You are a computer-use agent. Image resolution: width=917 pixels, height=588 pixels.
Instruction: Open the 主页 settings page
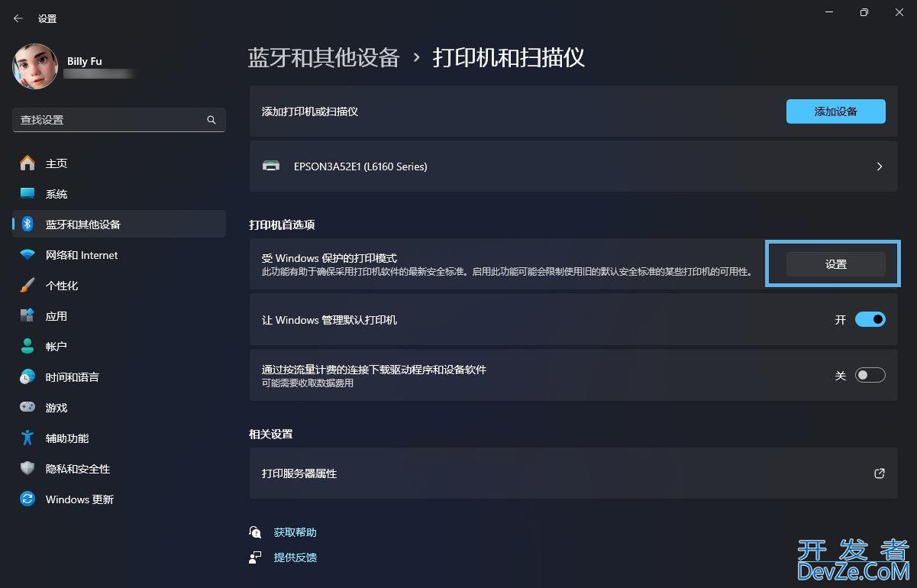coord(119,163)
